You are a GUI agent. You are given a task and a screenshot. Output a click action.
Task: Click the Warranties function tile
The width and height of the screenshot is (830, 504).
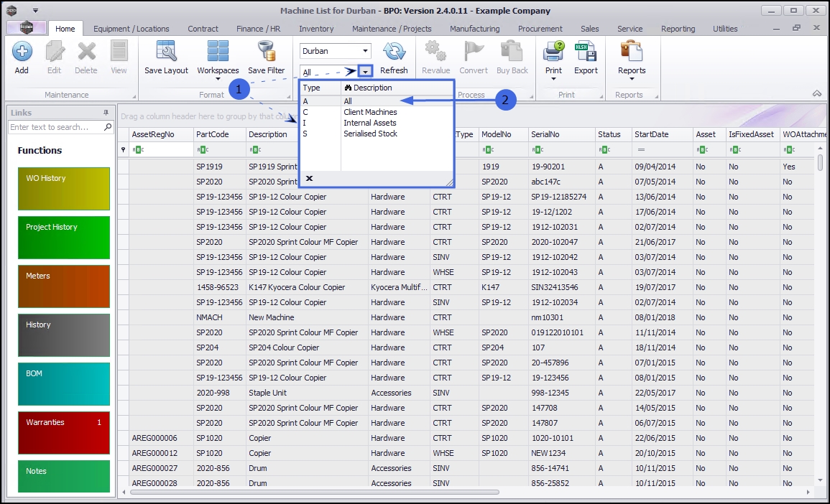[64, 432]
